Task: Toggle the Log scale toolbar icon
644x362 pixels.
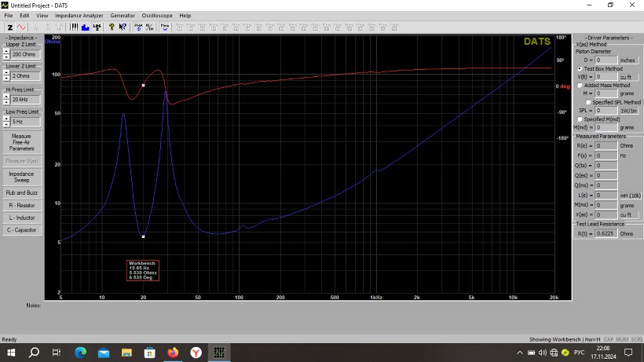Action: (x=97, y=27)
